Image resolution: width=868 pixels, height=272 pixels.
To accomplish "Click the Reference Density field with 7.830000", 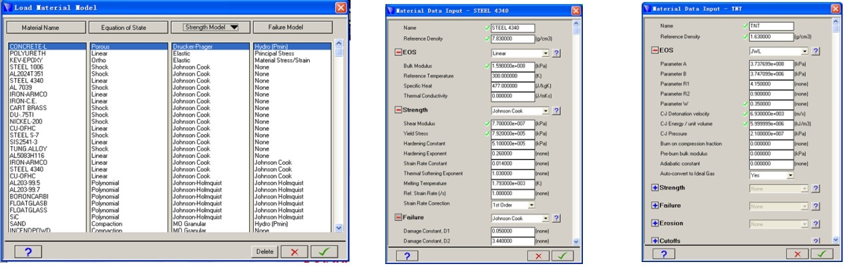I will click(x=512, y=38).
